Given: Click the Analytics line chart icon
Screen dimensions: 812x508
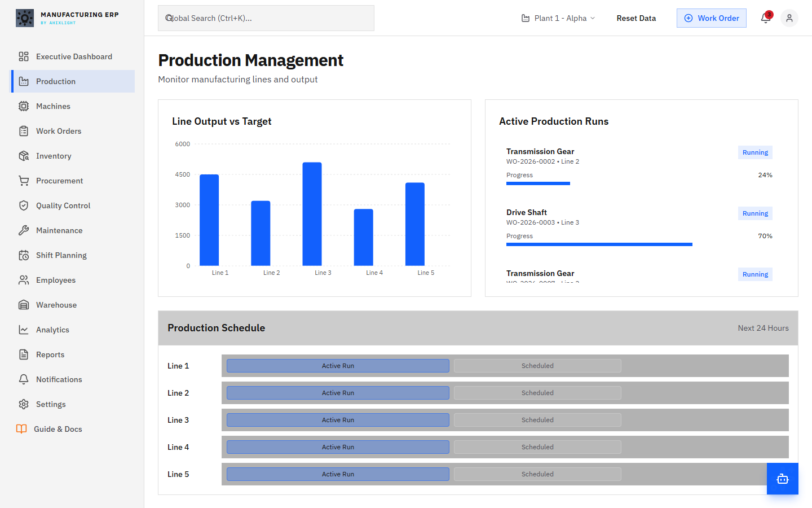Looking at the screenshot, I should [x=24, y=330].
